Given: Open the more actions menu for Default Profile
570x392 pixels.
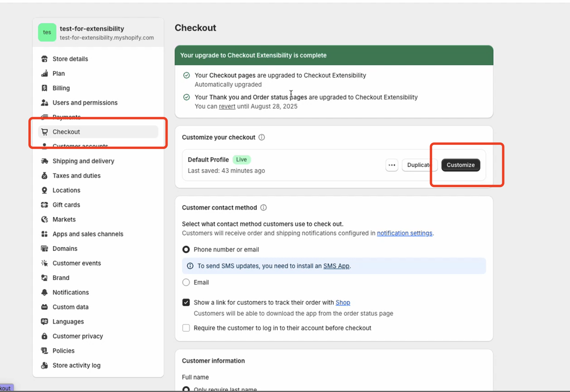Looking at the screenshot, I should [391, 165].
